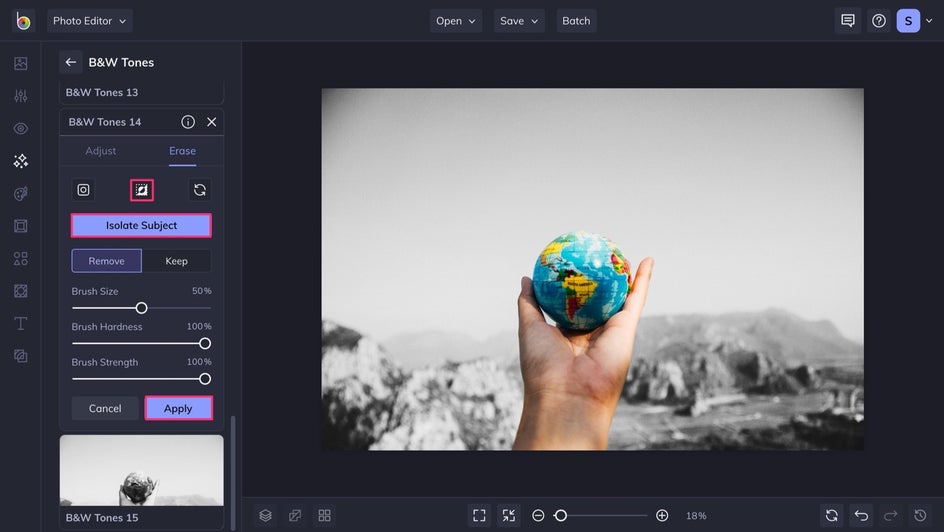Switch the brush mode to Keep
This screenshot has width=944, height=532.
176,261
